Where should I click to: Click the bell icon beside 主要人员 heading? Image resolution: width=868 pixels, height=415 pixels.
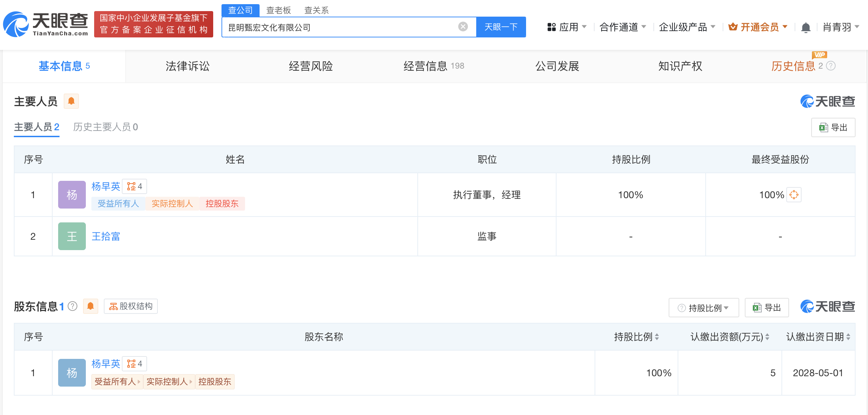pyautogui.click(x=72, y=101)
